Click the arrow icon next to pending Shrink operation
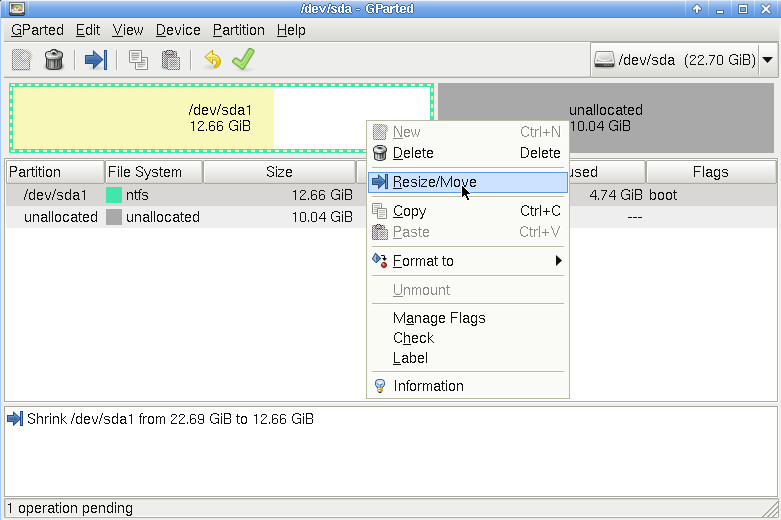The height and width of the screenshot is (520, 781). pos(15,419)
